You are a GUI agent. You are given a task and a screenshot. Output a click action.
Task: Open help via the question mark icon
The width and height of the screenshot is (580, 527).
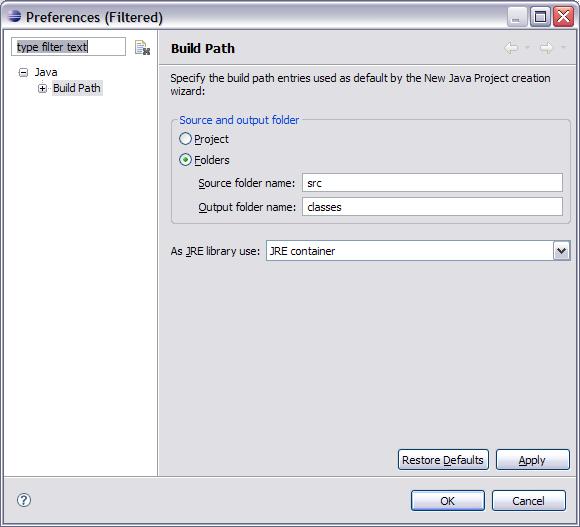click(24, 500)
